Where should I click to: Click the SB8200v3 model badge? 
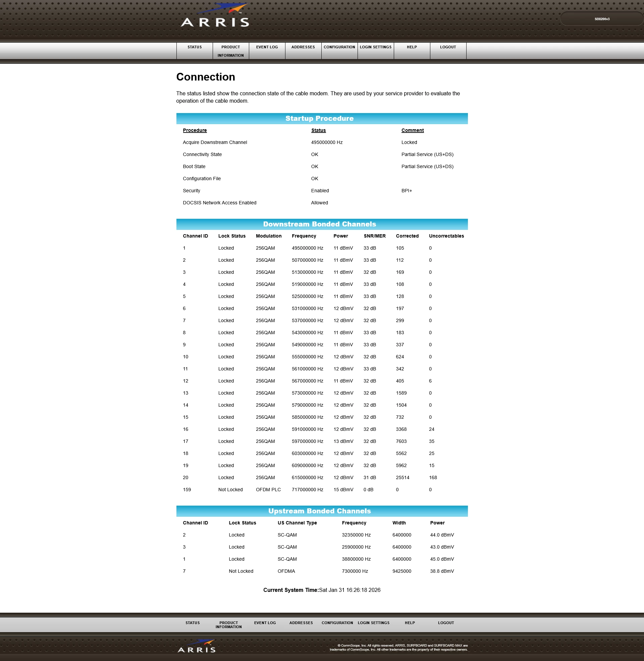(602, 19)
